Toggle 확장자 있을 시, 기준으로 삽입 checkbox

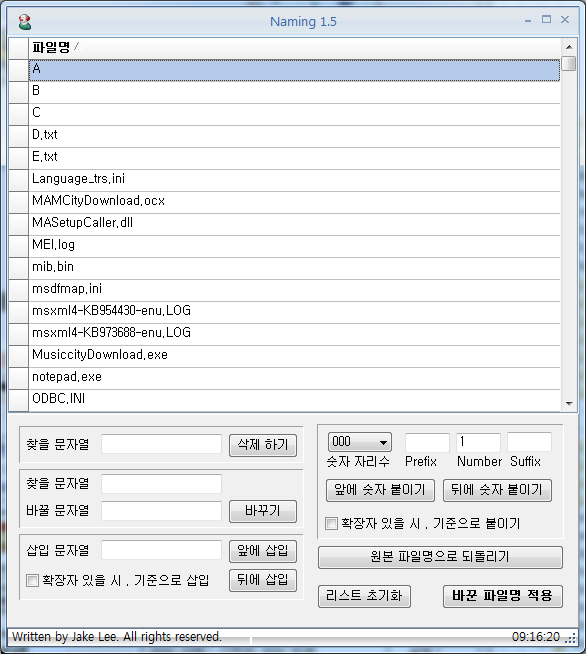pyautogui.click(x=32, y=580)
